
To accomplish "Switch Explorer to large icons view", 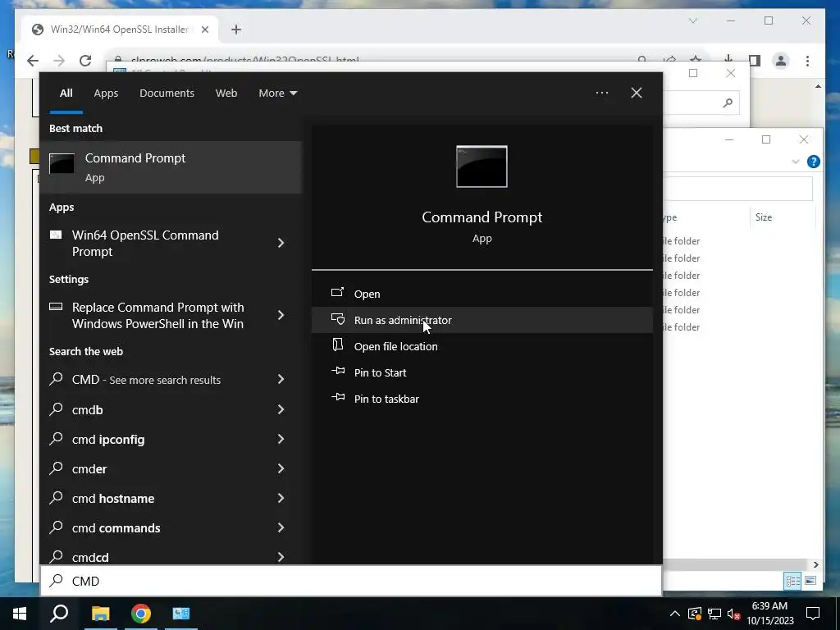I will coord(810,580).
